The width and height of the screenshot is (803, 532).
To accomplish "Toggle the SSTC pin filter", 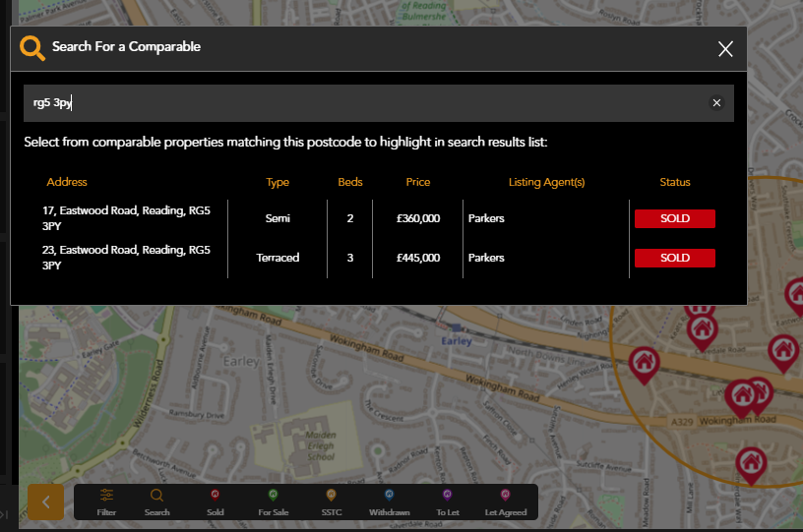I will click(331, 501).
